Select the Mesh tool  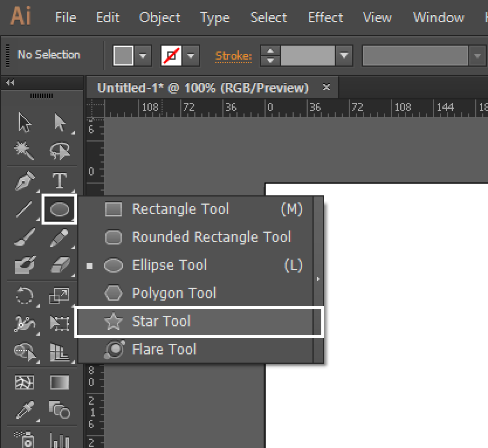pyautogui.click(x=25, y=382)
